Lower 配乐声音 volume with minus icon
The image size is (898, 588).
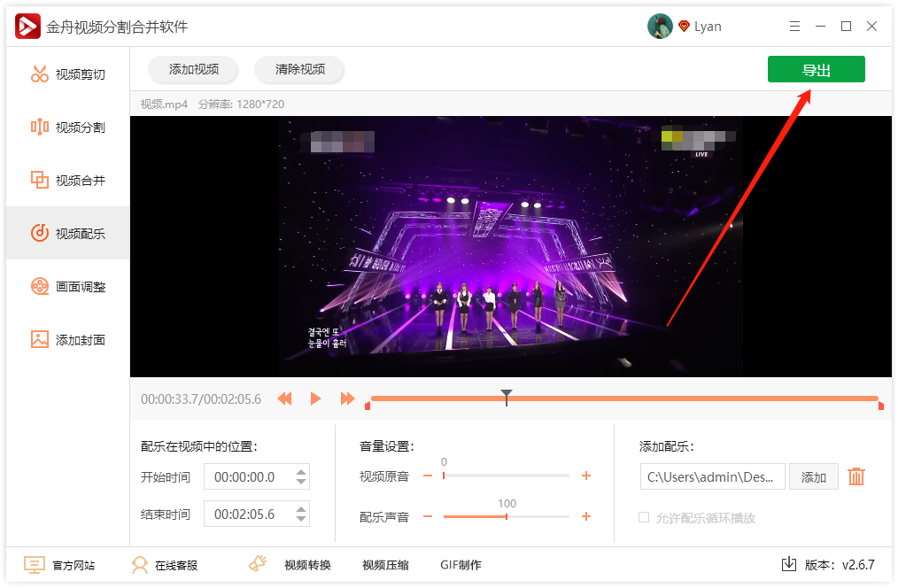pos(428,516)
